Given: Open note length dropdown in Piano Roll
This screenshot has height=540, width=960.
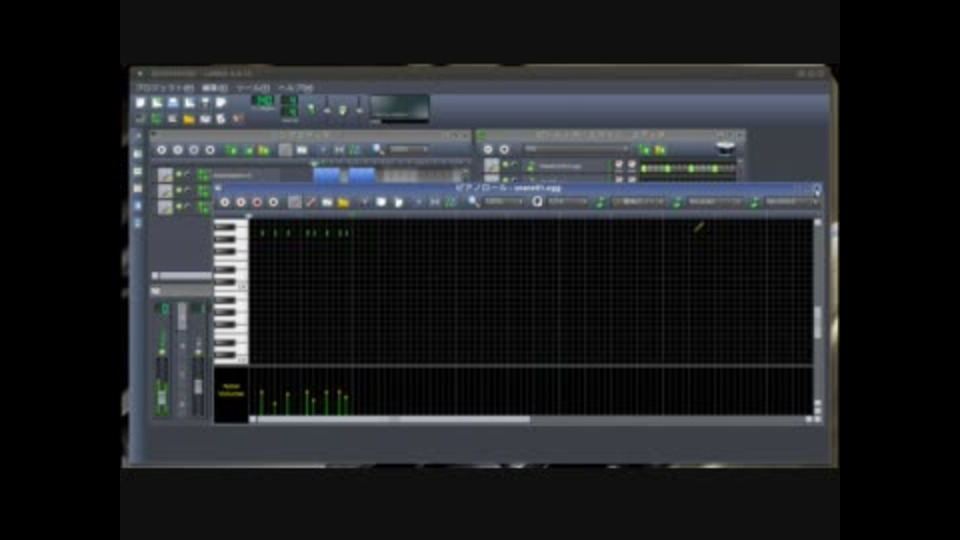Looking at the screenshot, I should (x=638, y=201).
